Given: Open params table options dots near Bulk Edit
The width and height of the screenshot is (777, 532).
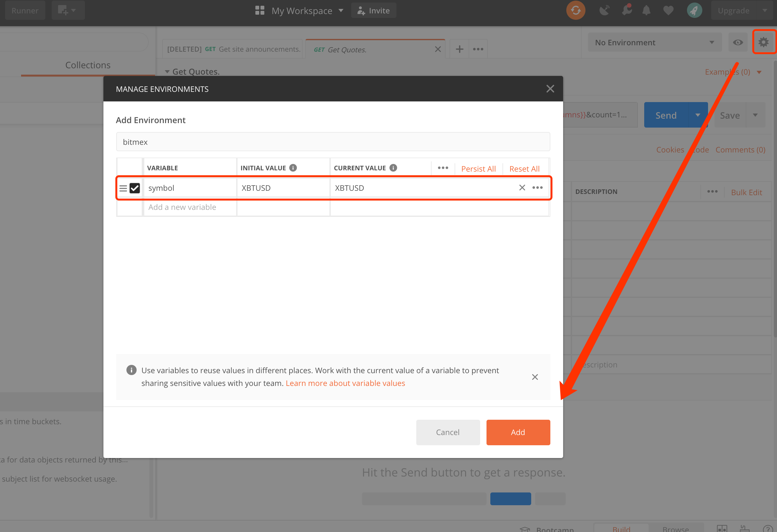Looking at the screenshot, I should click(713, 192).
